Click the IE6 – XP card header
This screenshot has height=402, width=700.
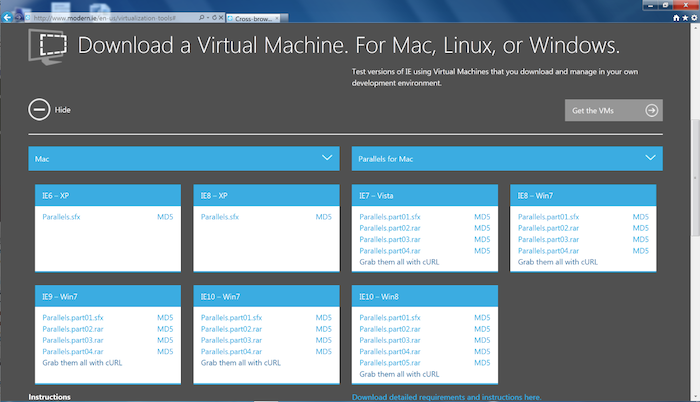point(108,195)
